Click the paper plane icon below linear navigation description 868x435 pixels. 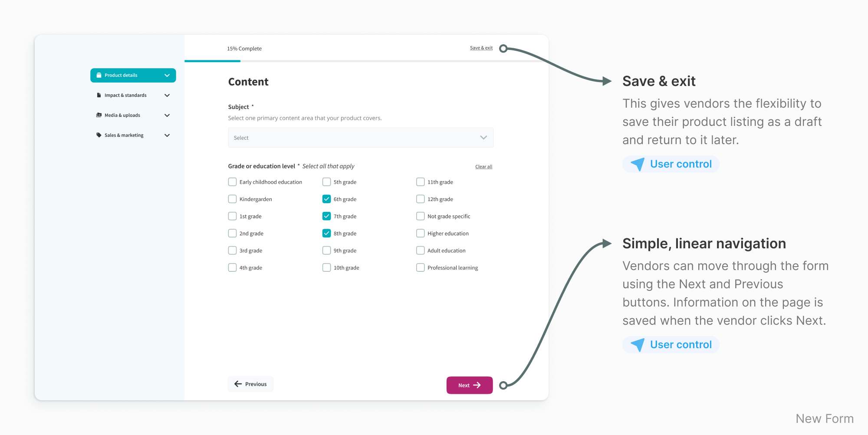[x=638, y=345]
